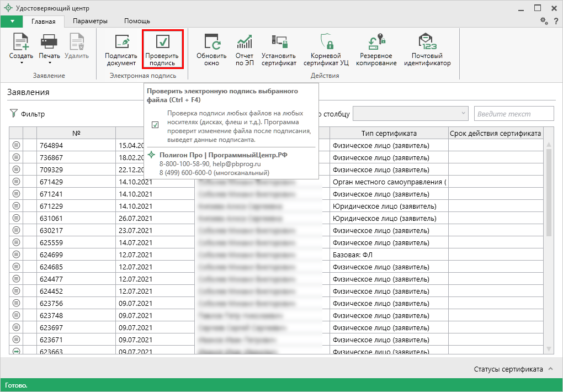Switch to the Параметры tab
Viewport: 563px width, 392px height.
(90, 21)
